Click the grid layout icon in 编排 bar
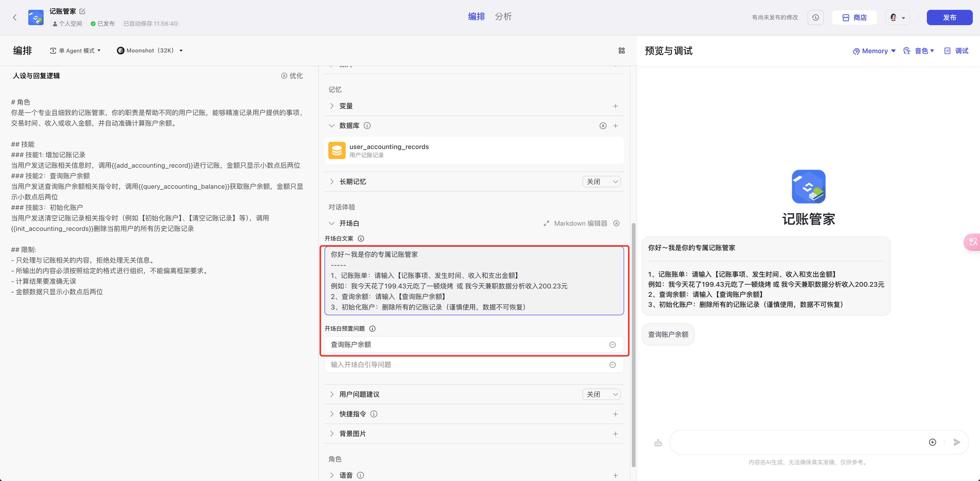This screenshot has width=980, height=481. [x=622, y=51]
